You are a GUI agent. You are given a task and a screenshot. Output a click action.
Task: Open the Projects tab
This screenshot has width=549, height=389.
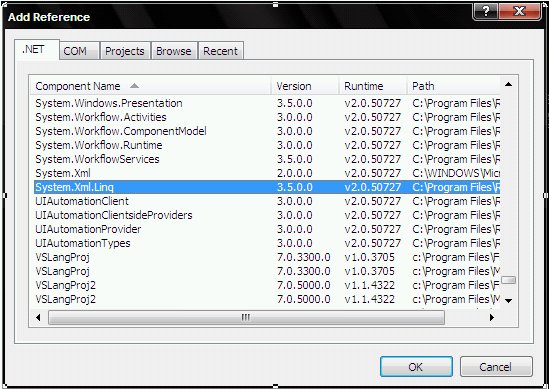coord(125,51)
